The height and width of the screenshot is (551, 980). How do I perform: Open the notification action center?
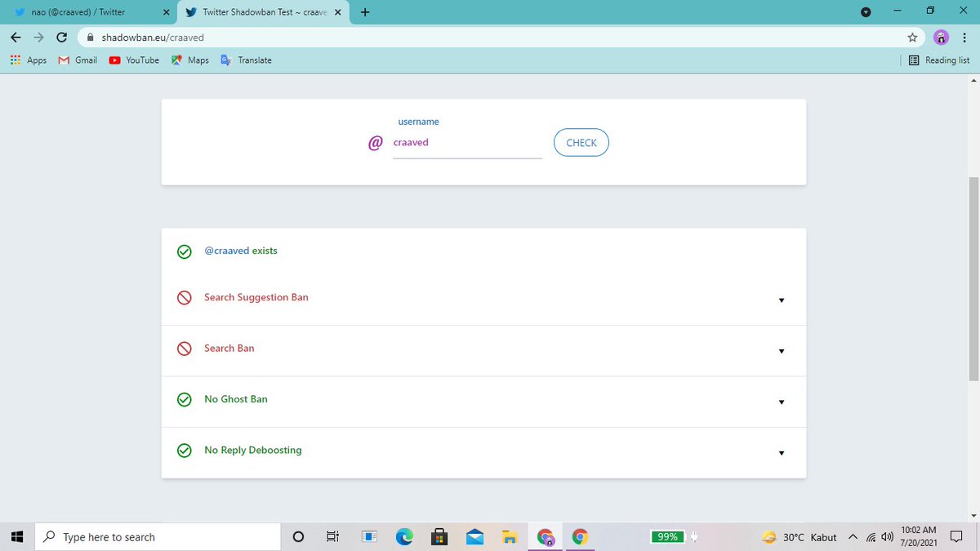tap(957, 537)
